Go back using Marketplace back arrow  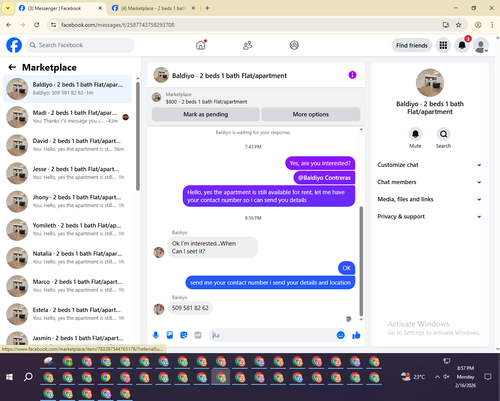pos(12,67)
